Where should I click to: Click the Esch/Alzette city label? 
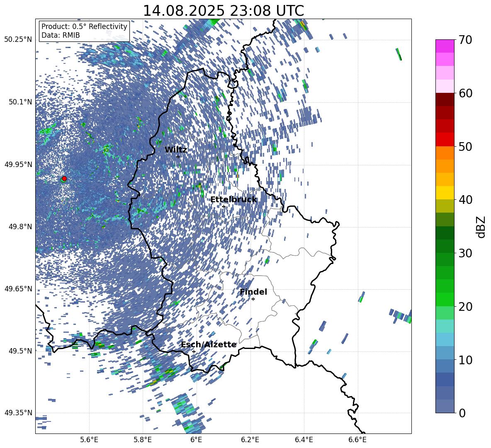point(209,344)
